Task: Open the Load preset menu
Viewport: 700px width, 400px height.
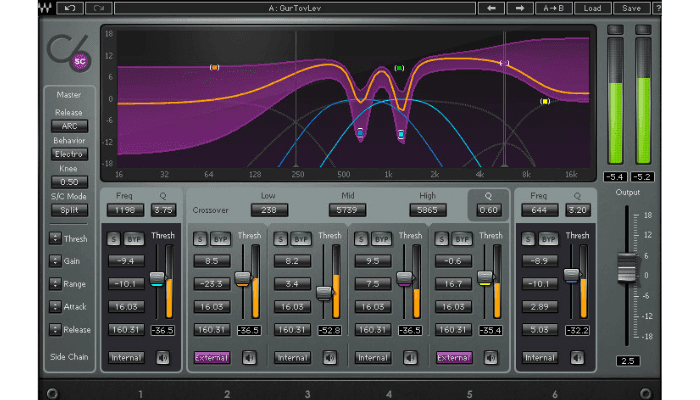Action: coord(592,8)
